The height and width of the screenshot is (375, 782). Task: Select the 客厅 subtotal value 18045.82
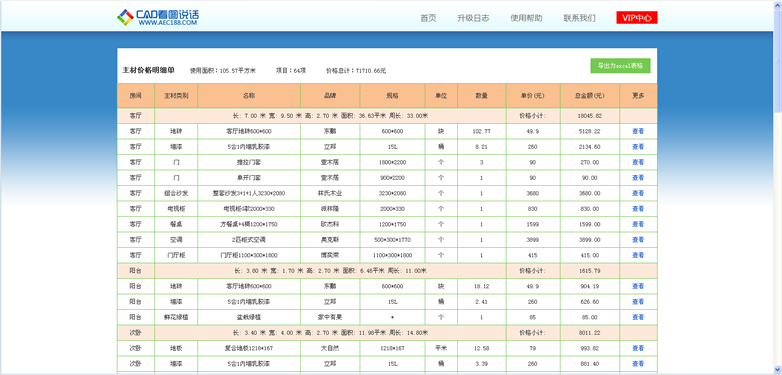(x=589, y=116)
